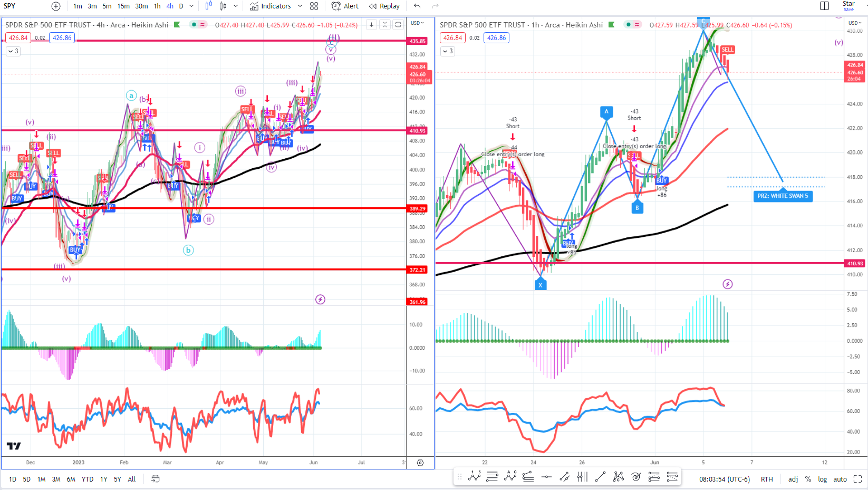Viewport: 868px width, 490px height.
Task: Collapse indicator legend on right chart
Action: point(448,51)
